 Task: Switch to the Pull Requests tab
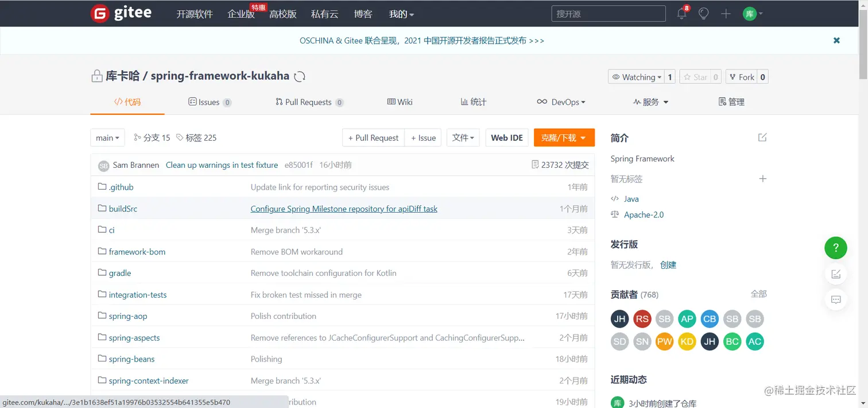309,102
